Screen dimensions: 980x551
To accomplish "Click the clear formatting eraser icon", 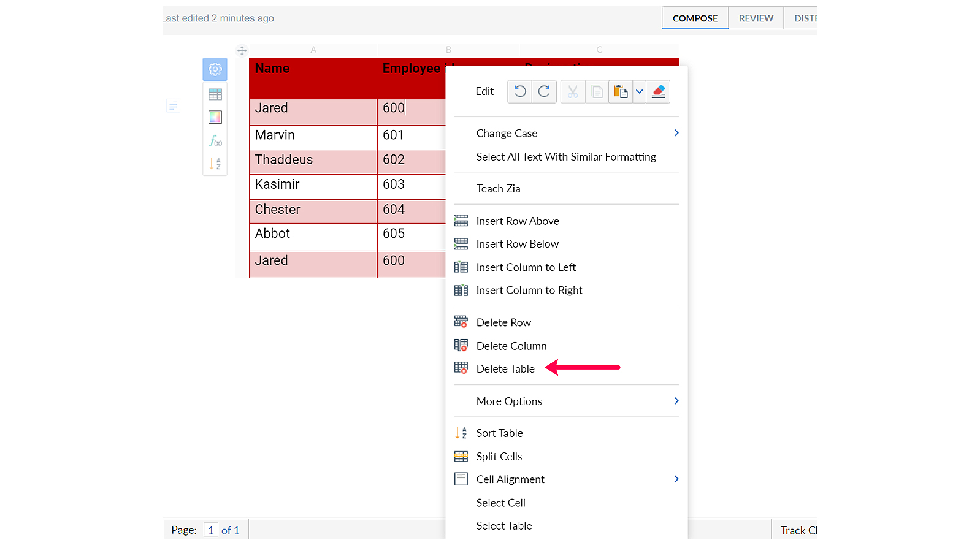I will (658, 92).
